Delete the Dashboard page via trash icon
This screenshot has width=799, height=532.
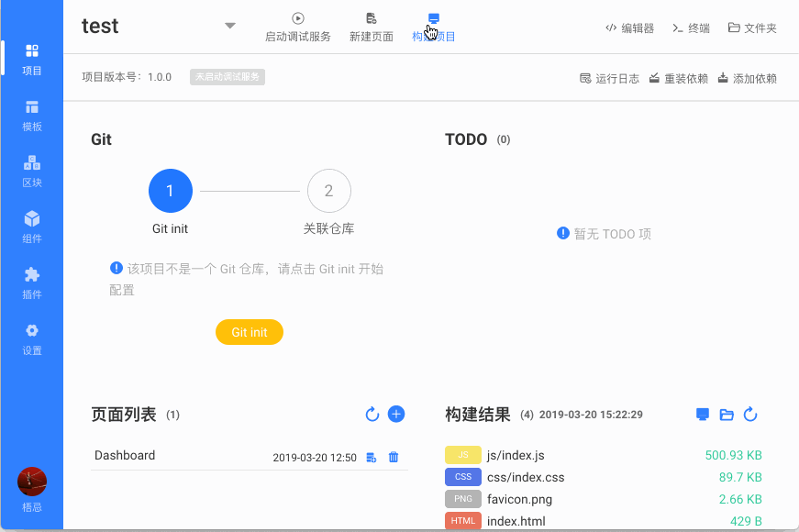coord(394,457)
